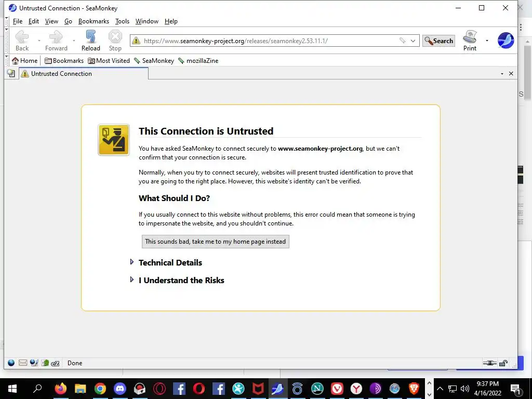Click the yellow police officer warning image
The image size is (532, 399).
(114, 140)
